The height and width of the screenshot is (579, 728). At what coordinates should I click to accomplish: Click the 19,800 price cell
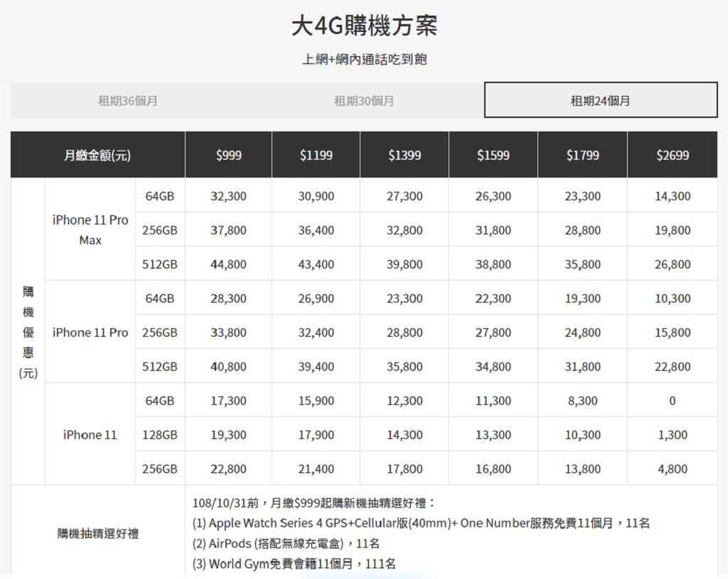(x=673, y=230)
